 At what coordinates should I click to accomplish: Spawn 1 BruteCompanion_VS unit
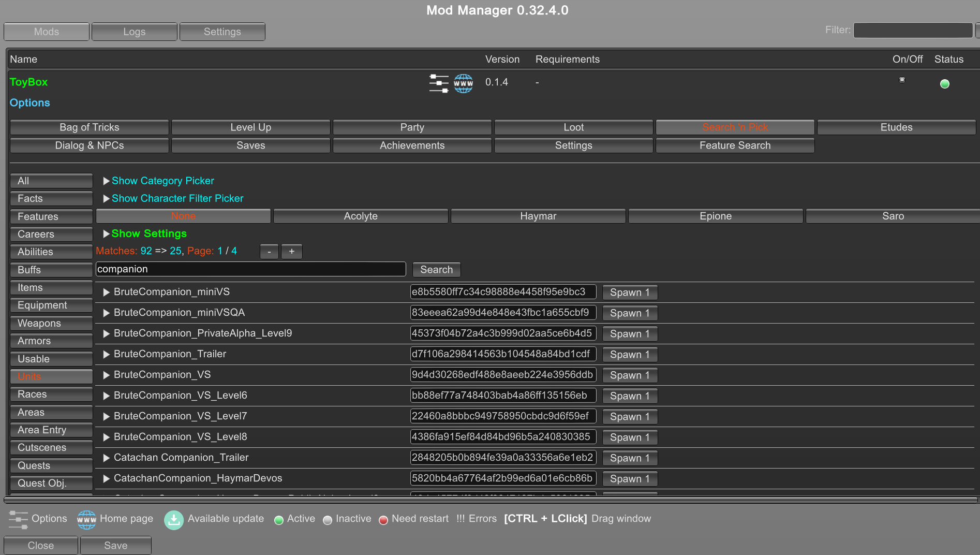tap(630, 375)
